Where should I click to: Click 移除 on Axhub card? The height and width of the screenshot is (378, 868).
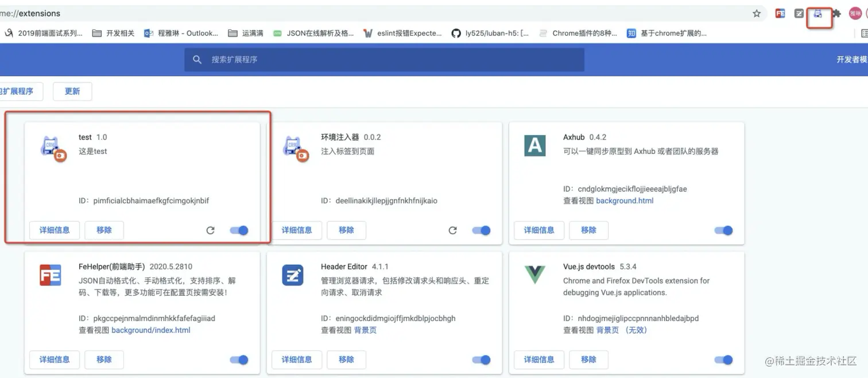[588, 230]
